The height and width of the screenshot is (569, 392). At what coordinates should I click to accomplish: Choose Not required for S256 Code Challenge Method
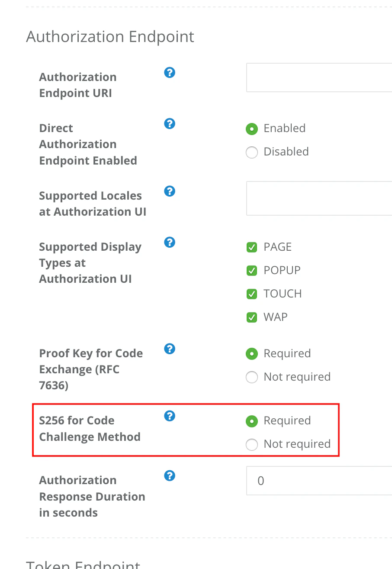pyautogui.click(x=252, y=445)
